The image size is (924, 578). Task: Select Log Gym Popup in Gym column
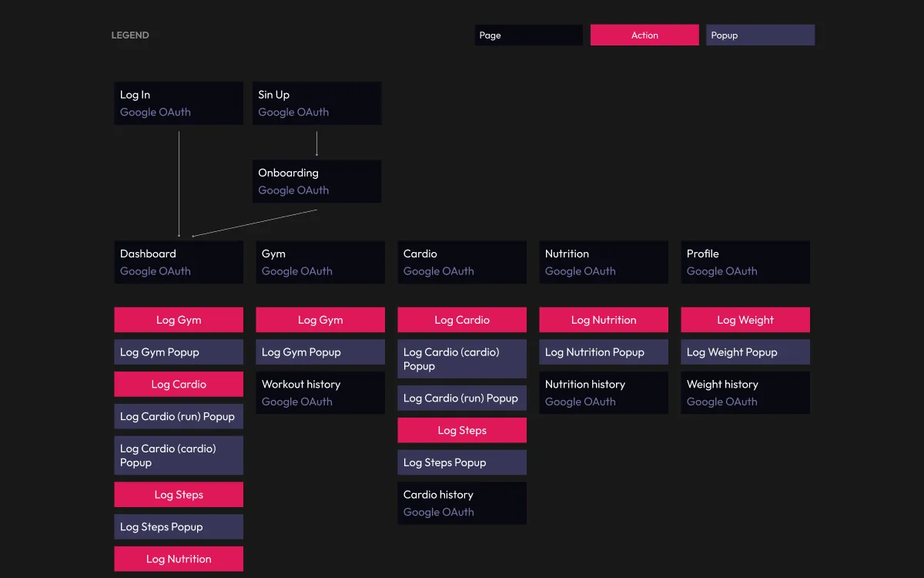click(320, 352)
